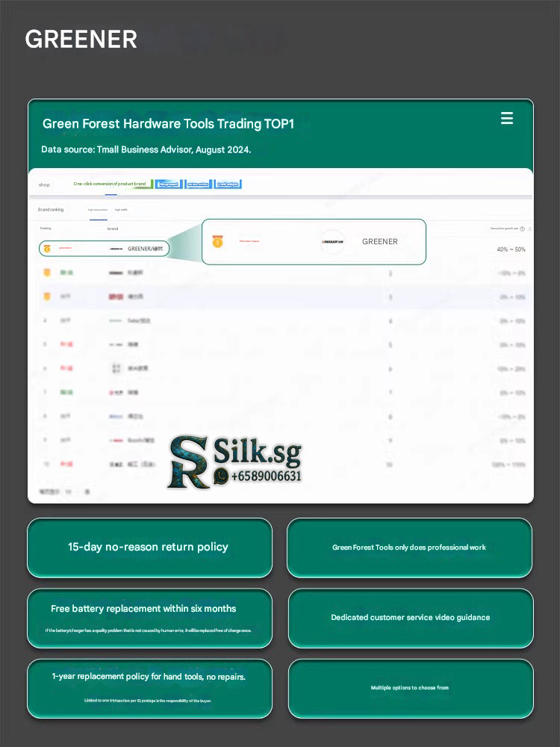Click the Silk.sg SR logo
This screenshot has width=560, height=747.
pos(190,462)
